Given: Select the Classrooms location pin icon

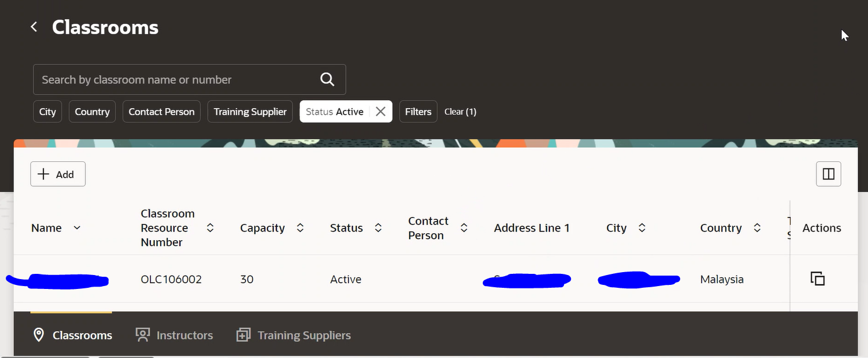Looking at the screenshot, I should 38,335.
